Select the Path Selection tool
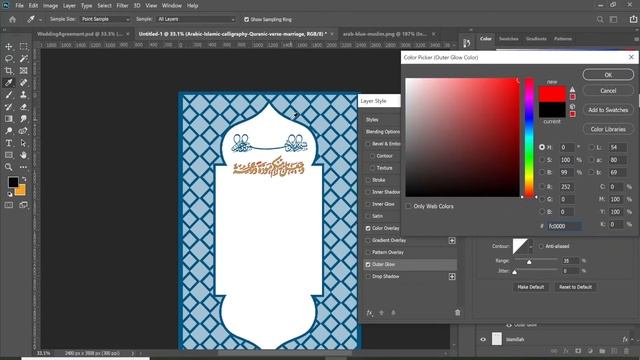Screen dimensions: 640x360 coord(24,143)
